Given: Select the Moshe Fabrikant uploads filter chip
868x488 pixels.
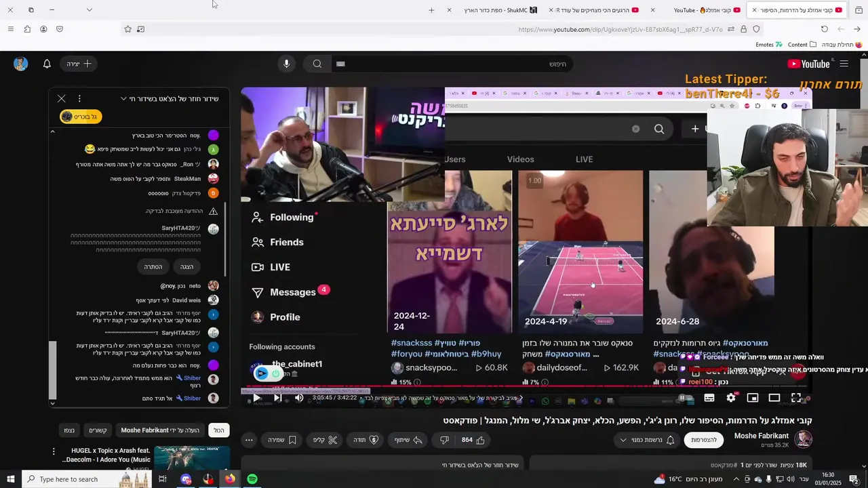Looking at the screenshot, I should pyautogui.click(x=159, y=430).
